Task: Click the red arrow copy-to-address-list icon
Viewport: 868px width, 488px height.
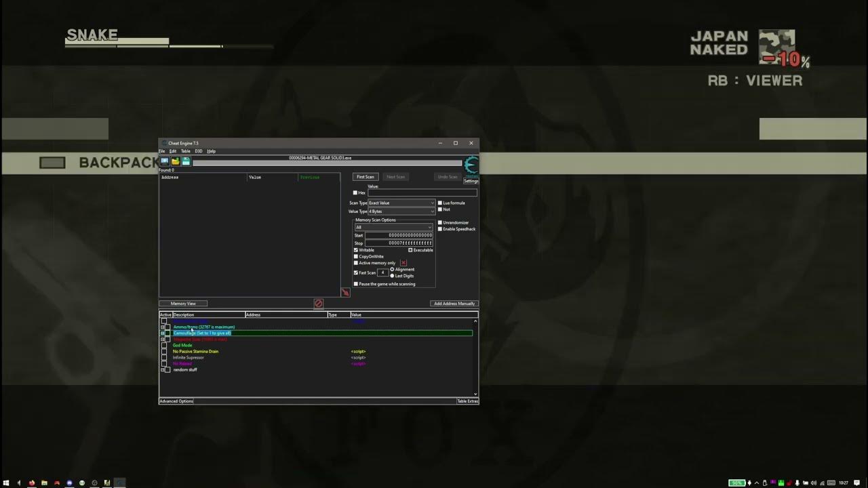Action: pos(345,293)
